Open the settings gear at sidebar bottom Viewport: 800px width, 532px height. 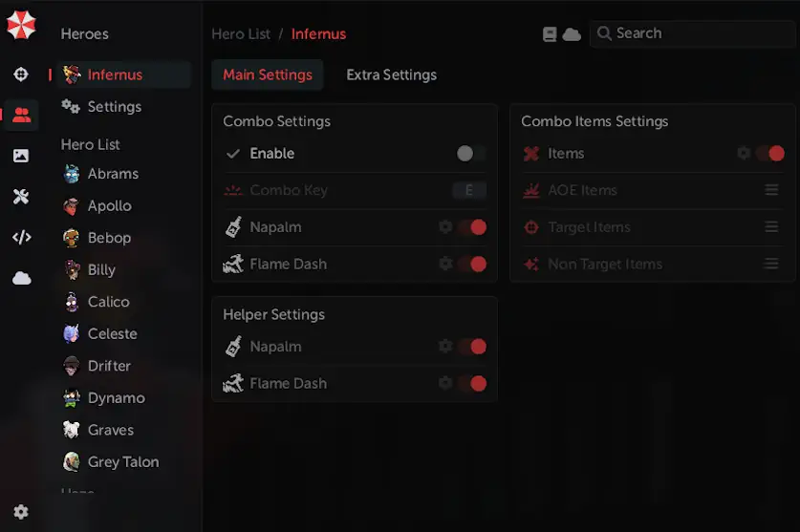pyautogui.click(x=21, y=512)
